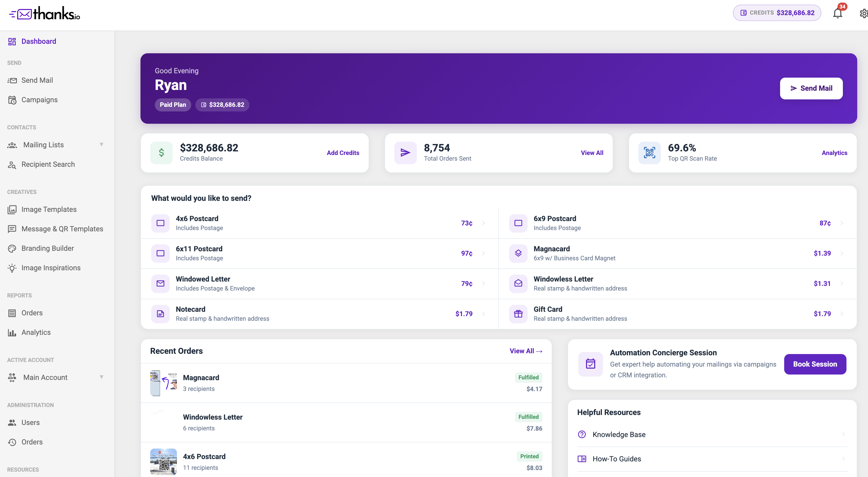Click the QR code scan rate icon
The height and width of the screenshot is (477, 868).
point(649,152)
